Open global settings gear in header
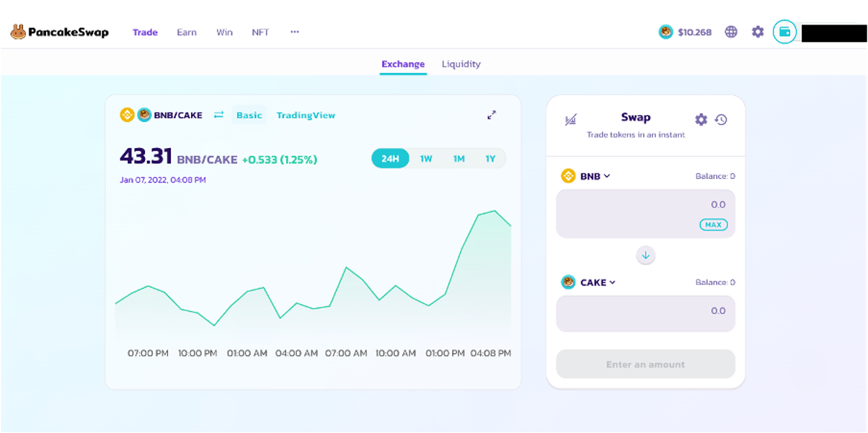 pos(758,32)
